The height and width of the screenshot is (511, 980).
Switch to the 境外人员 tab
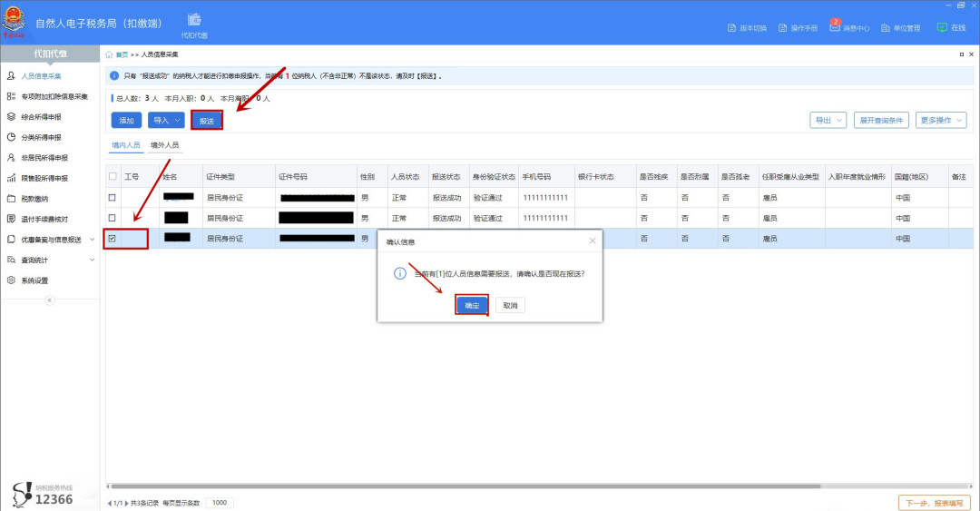coord(164,145)
